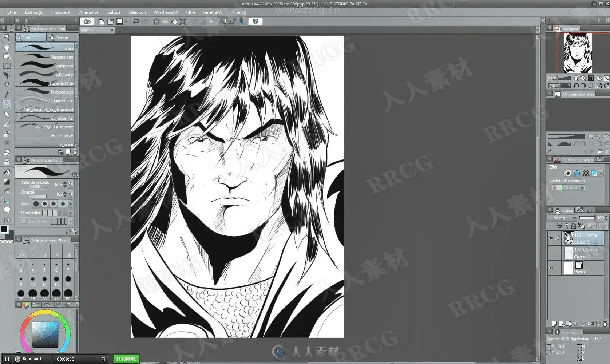Screen dimensions: 610x364
Task: Open the Couleur expression color dropdown
Action: pyautogui.click(x=568, y=188)
